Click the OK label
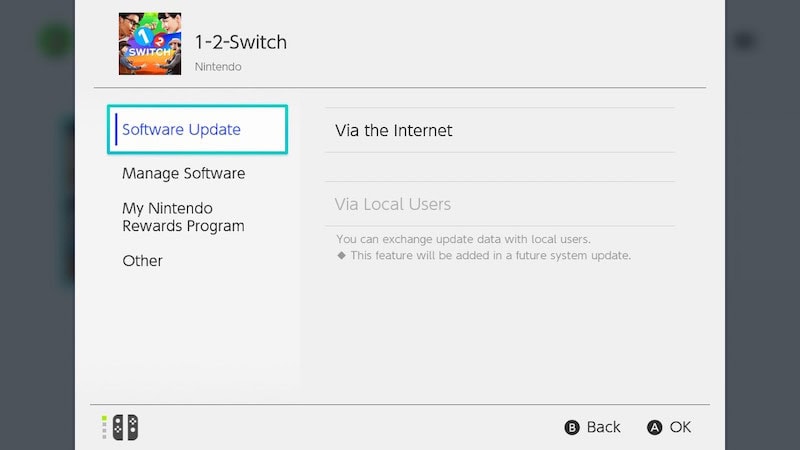The height and width of the screenshot is (450, 800). [x=680, y=427]
